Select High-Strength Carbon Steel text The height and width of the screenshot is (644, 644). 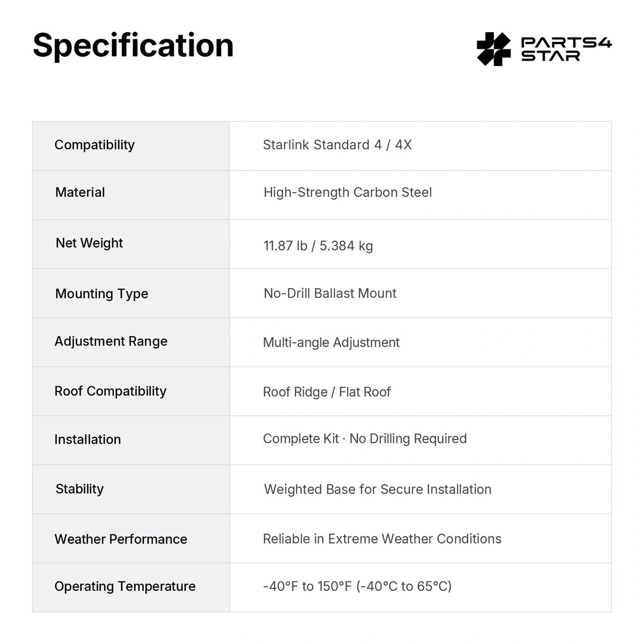pyautogui.click(x=347, y=192)
